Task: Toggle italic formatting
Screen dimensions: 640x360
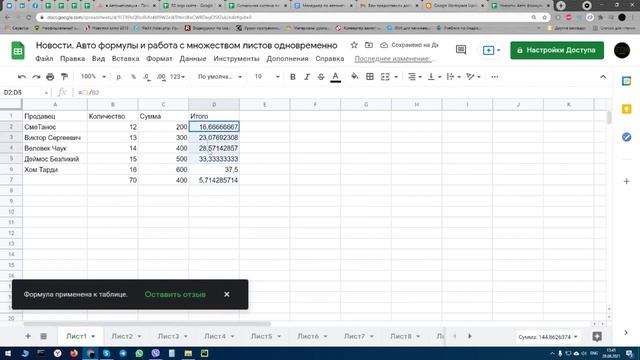Action: click(x=307, y=77)
